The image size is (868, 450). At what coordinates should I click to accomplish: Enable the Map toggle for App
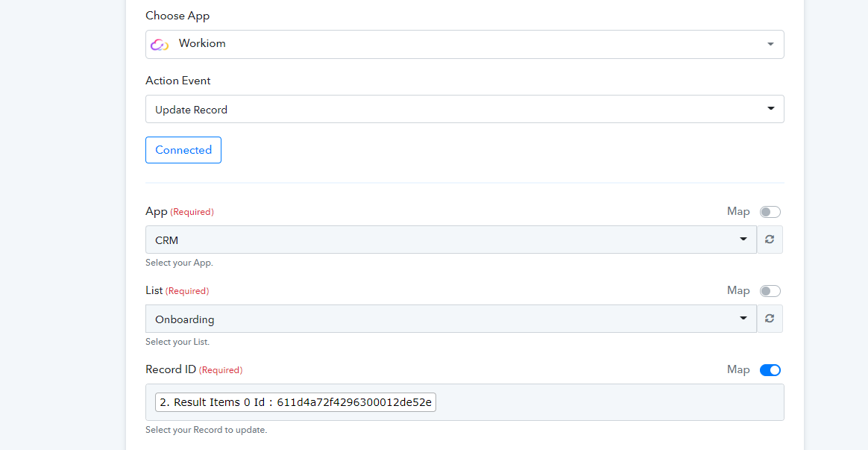tap(770, 212)
